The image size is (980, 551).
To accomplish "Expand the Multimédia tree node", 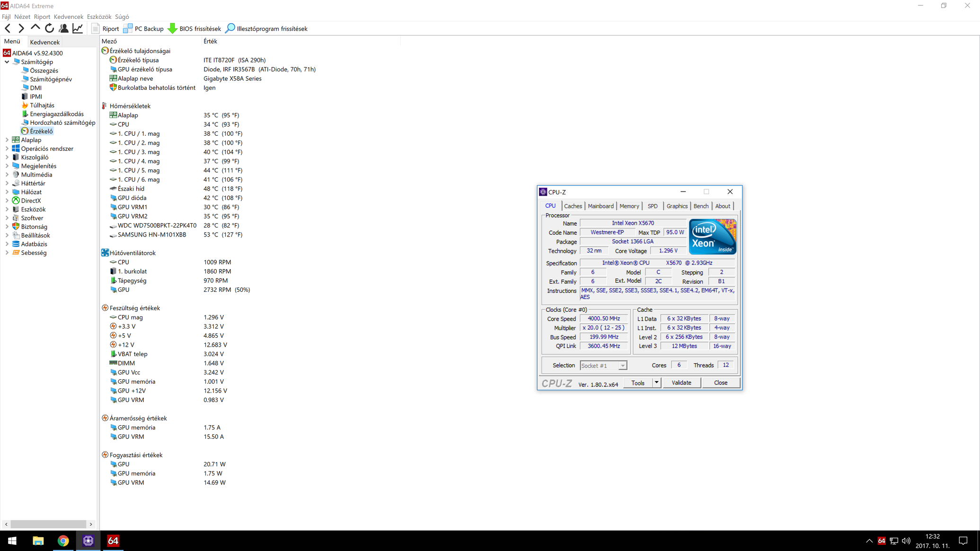I will (x=7, y=175).
